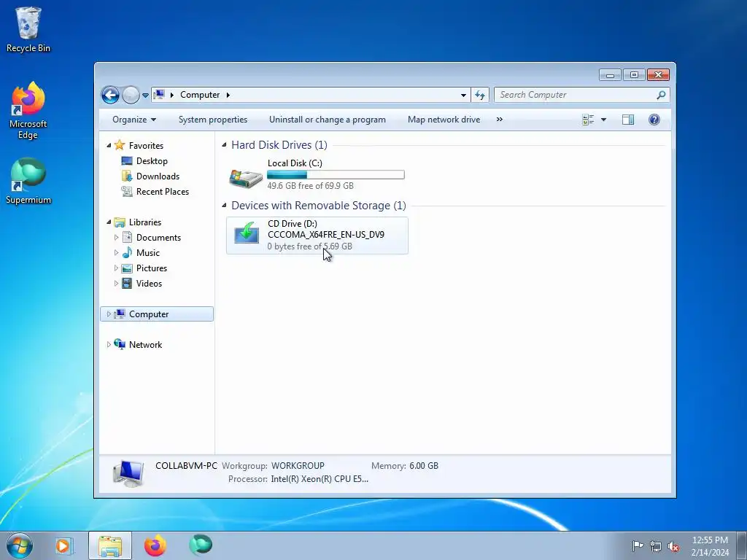Click CCCOMA_X64FRE_EN-US_DV9 label text

(x=326, y=234)
